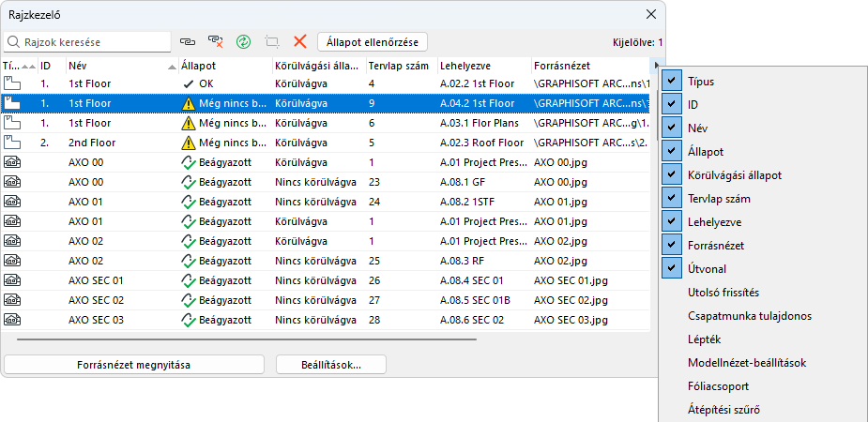Screen dimensions: 868x422
Task: Select the row placed on A.02.2 1st Floor
Action: click(x=326, y=84)
